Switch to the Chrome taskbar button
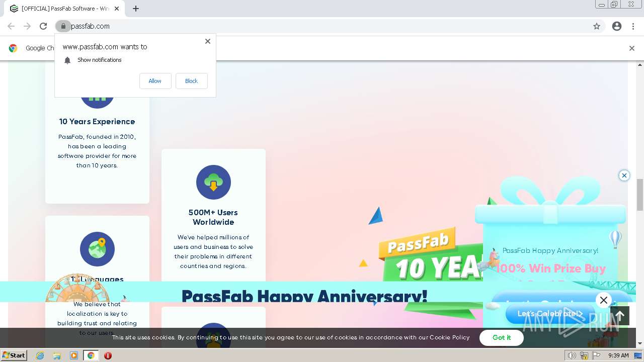Image resolution: width=644 pixels, height=362 pixels. 91,355
